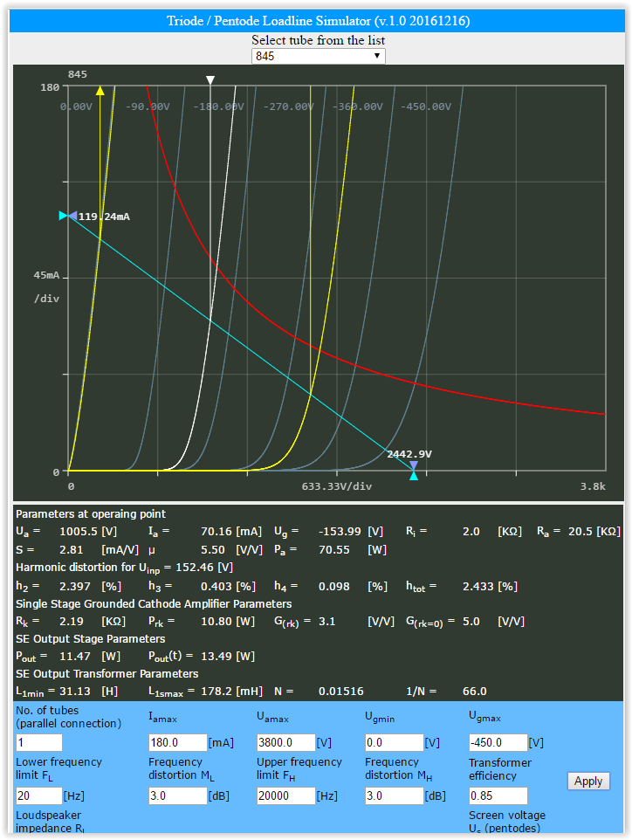Image resolution: width=632 pixels, height=840 pixels.
Task: Click the 0.00V grid curve label
Action: pyautogui.click(x=76, y=107)
